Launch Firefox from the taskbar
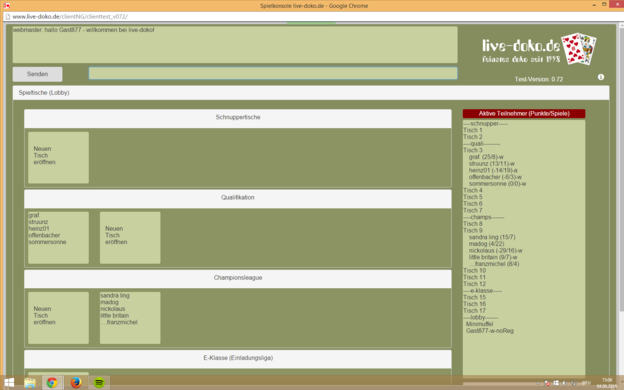This screenshot has height=390, width=624. [76, 382]
